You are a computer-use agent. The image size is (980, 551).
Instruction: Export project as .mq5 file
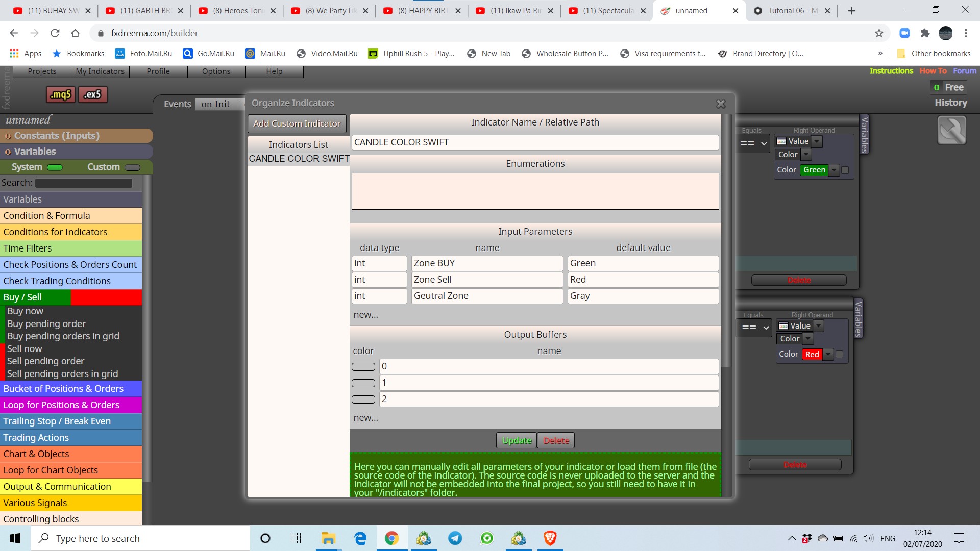[x=61, y=94]
